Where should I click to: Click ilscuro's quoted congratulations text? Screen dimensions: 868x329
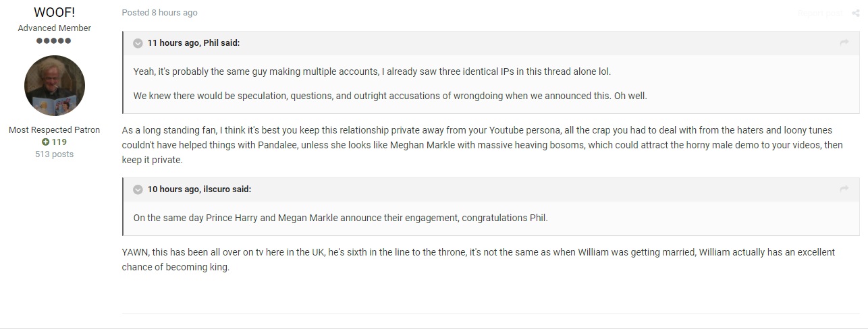[341, 218]
